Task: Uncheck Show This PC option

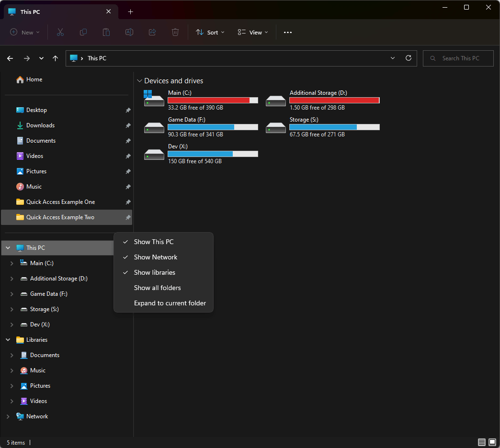Action: click(163, 242)
